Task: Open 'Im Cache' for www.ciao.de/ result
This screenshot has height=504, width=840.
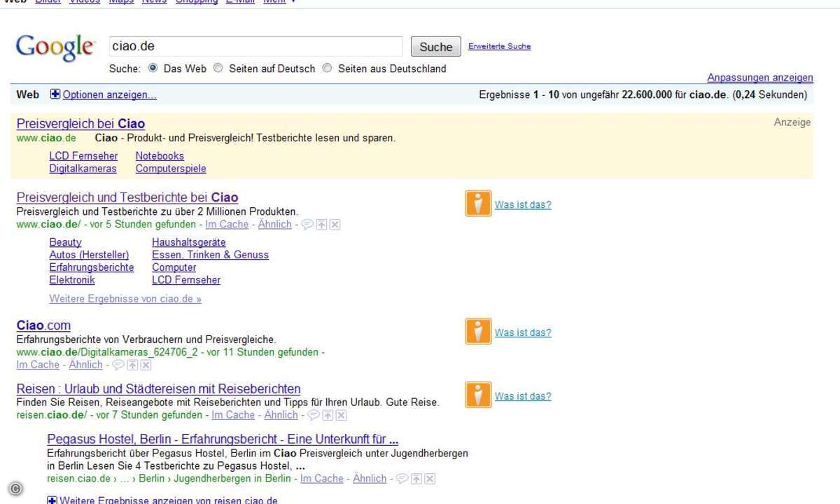Action: (x=227, y=224)
